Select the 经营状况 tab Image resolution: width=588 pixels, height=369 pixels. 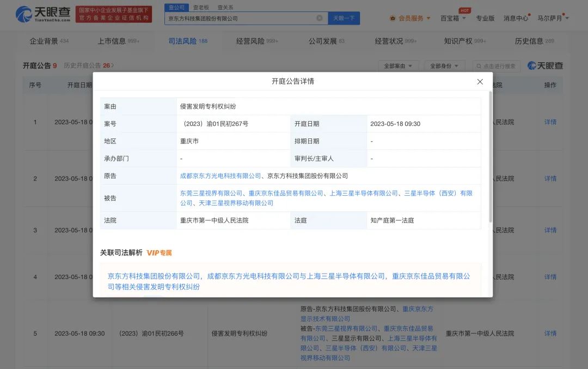coord(396,41)
